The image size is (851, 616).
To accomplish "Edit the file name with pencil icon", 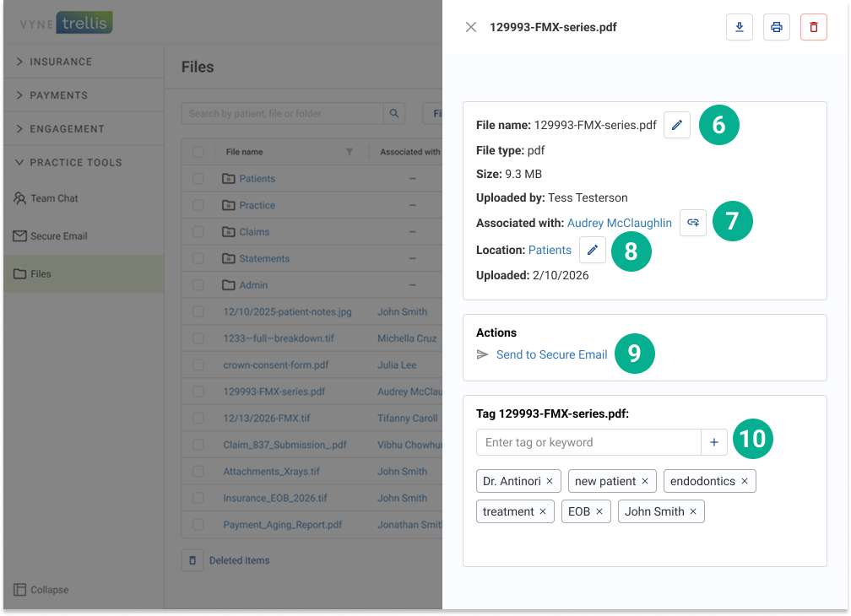I will [x=676, y=125].
